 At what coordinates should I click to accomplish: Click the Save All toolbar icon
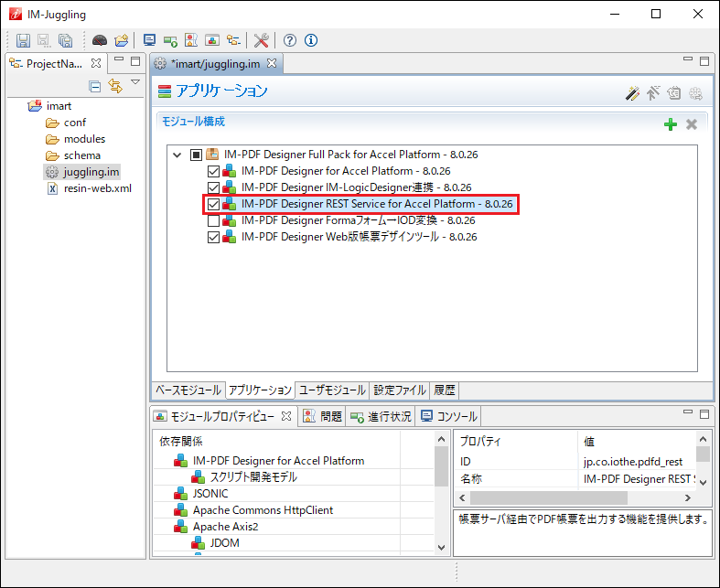pos(65,40)
